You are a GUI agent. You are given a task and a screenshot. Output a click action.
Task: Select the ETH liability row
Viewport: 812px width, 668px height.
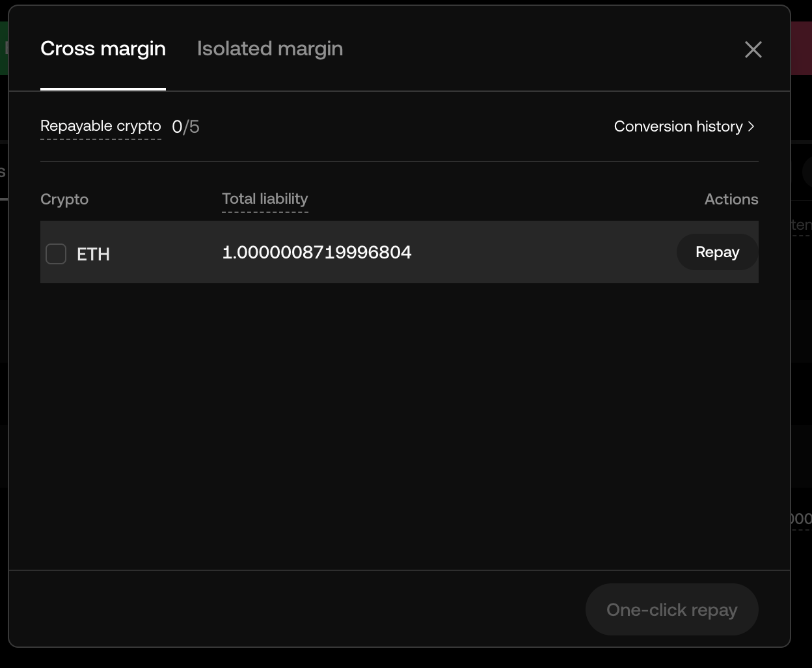(x=399, y=252)
